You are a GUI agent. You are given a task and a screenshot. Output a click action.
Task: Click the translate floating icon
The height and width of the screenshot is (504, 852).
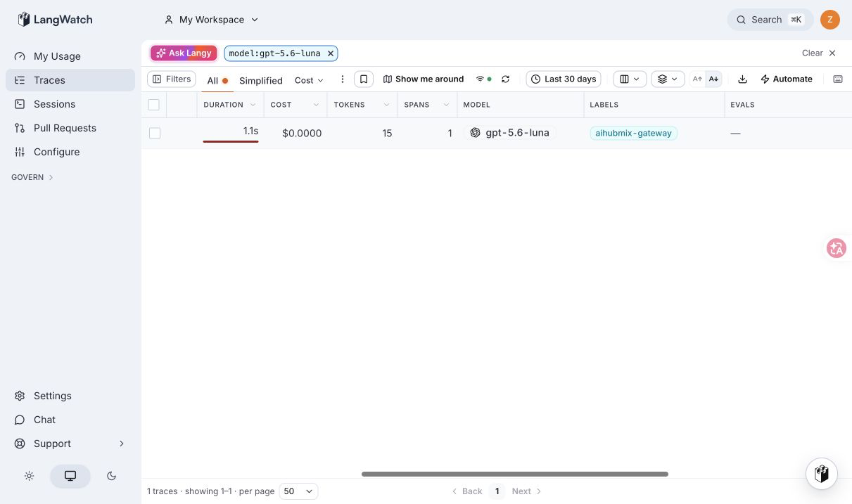(837, 248)
